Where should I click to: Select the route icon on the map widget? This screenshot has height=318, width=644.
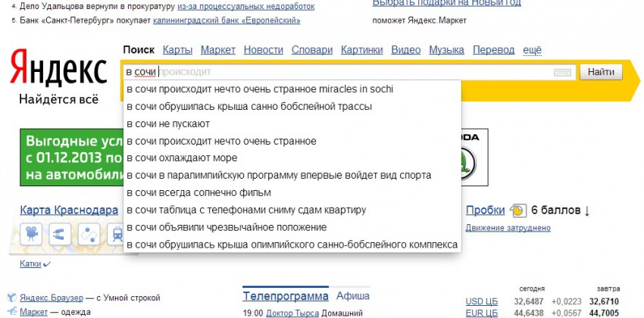(89, 234)
